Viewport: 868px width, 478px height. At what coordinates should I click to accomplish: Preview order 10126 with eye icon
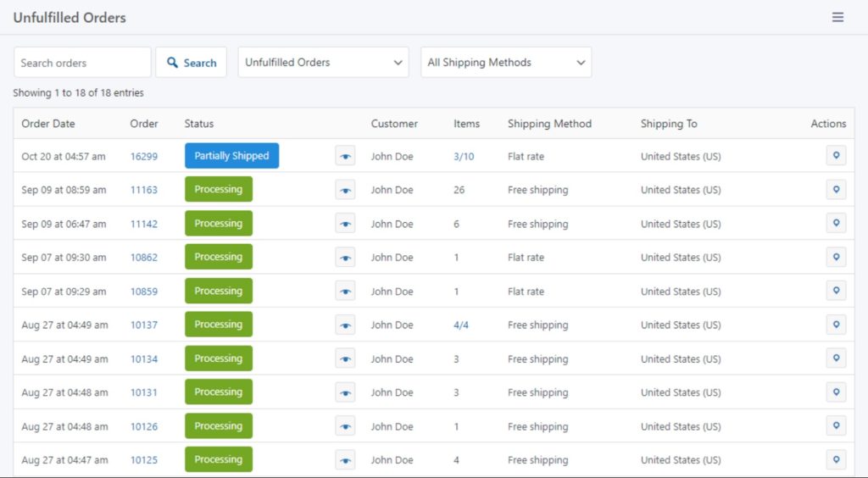(345, 426)
